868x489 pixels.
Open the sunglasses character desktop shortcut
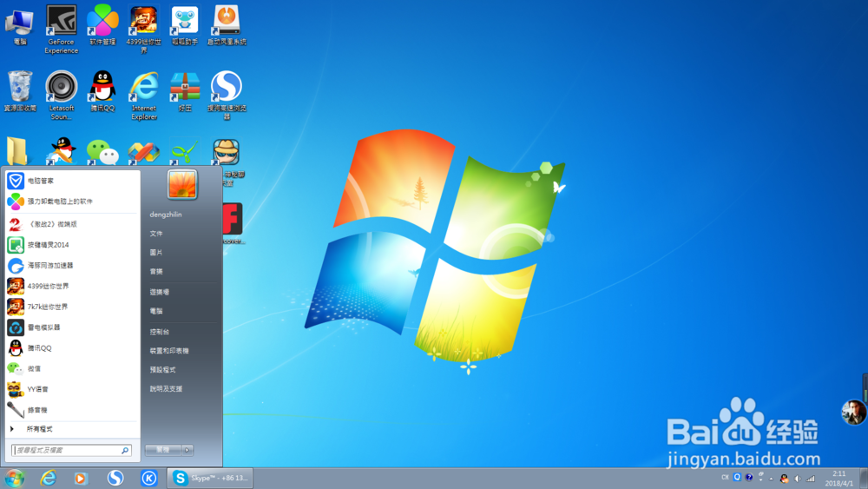pyautogui.click(x=227, y=153)
